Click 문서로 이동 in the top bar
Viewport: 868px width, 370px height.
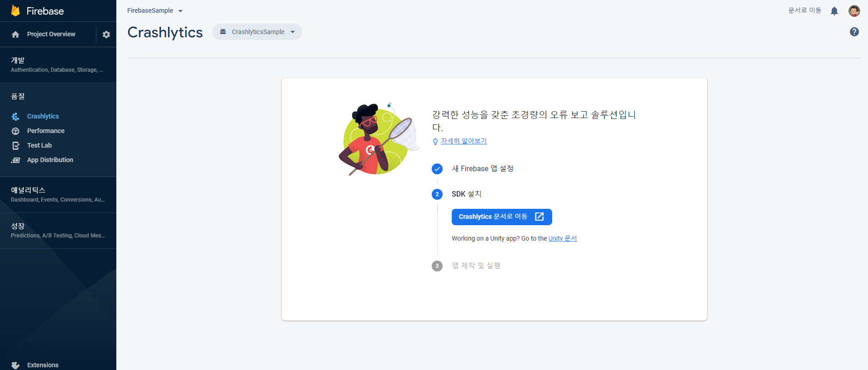pos(805,10)
